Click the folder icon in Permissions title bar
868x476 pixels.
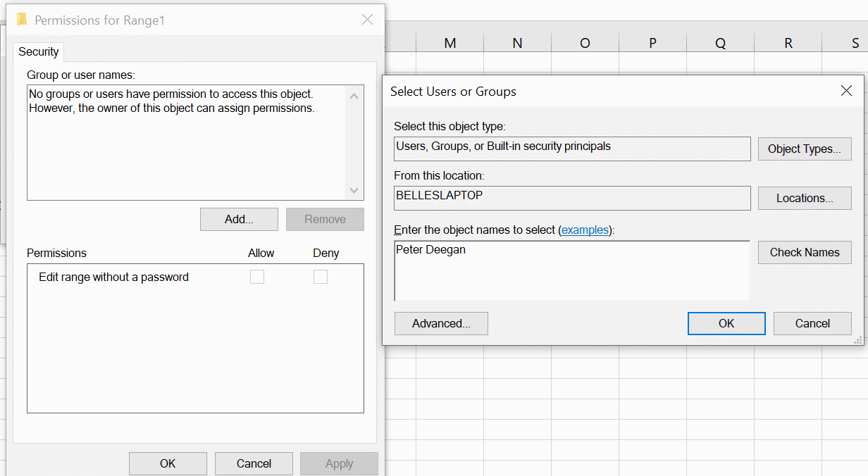22,20
